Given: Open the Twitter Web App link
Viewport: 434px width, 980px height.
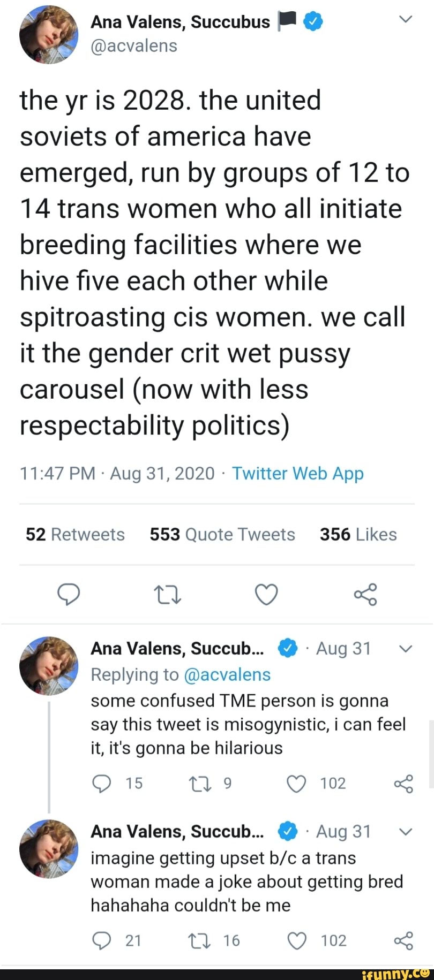Looking at the screenshot, I should [x=297, y=474].
